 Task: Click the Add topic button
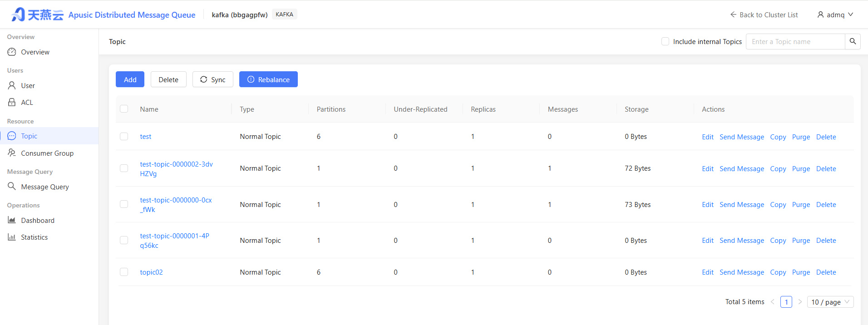pos(130,79)
